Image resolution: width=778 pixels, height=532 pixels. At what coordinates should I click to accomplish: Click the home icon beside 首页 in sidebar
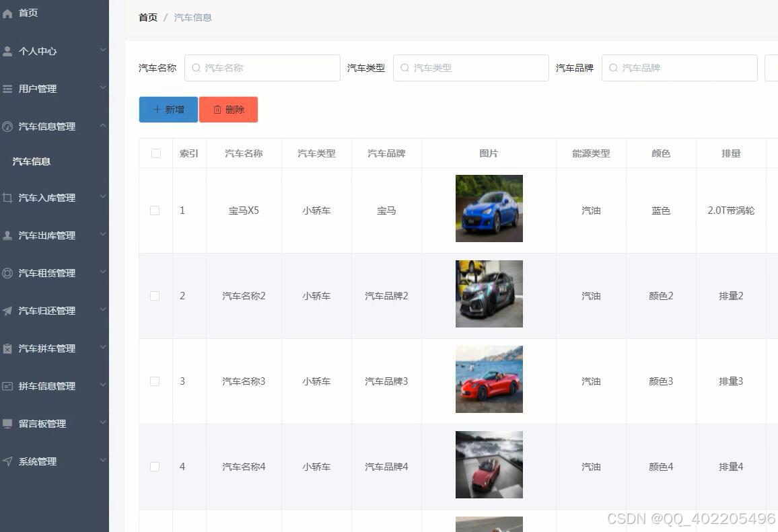click(x=7, y=13)
